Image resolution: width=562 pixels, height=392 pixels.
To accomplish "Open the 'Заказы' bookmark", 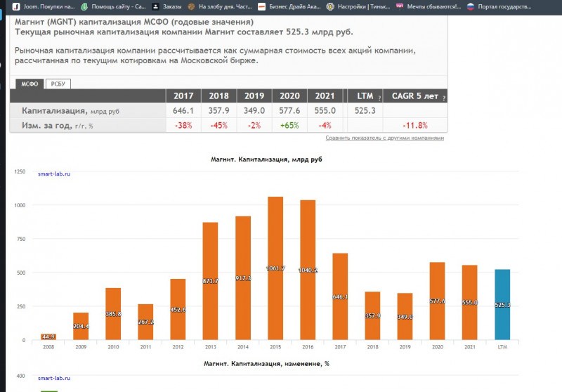I will pyautogui.click(x=167, y=6).
